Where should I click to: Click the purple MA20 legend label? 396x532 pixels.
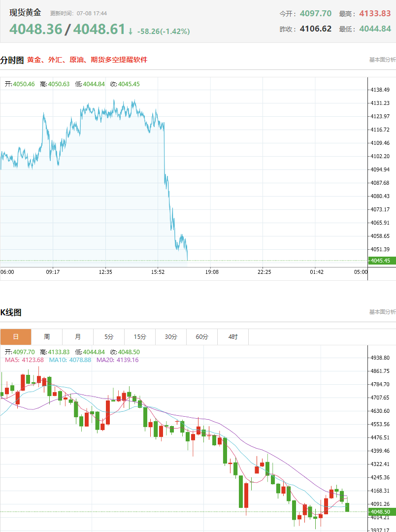(x=117, y=360)
